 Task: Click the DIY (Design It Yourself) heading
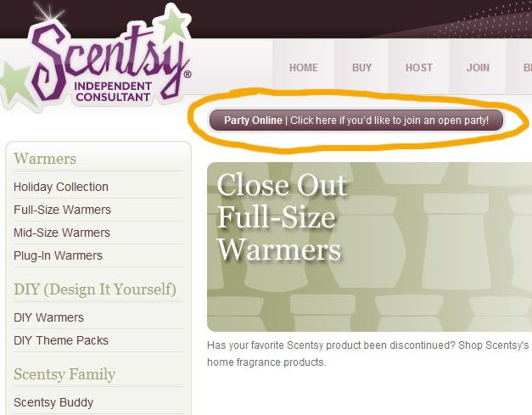[95, 289]
